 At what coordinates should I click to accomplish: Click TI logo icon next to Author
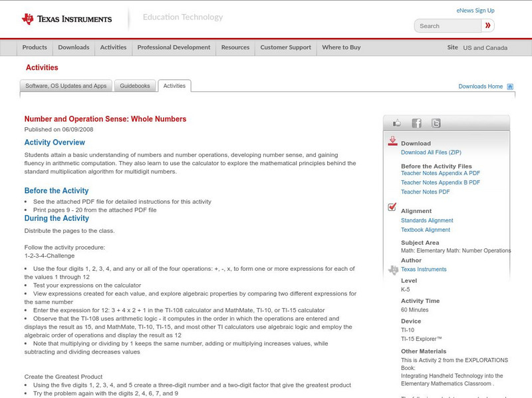[x=393, y=270]
